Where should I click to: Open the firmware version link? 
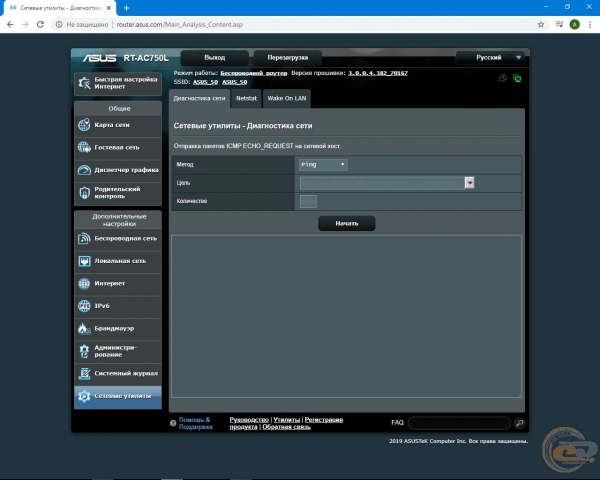tap(379, 74)
